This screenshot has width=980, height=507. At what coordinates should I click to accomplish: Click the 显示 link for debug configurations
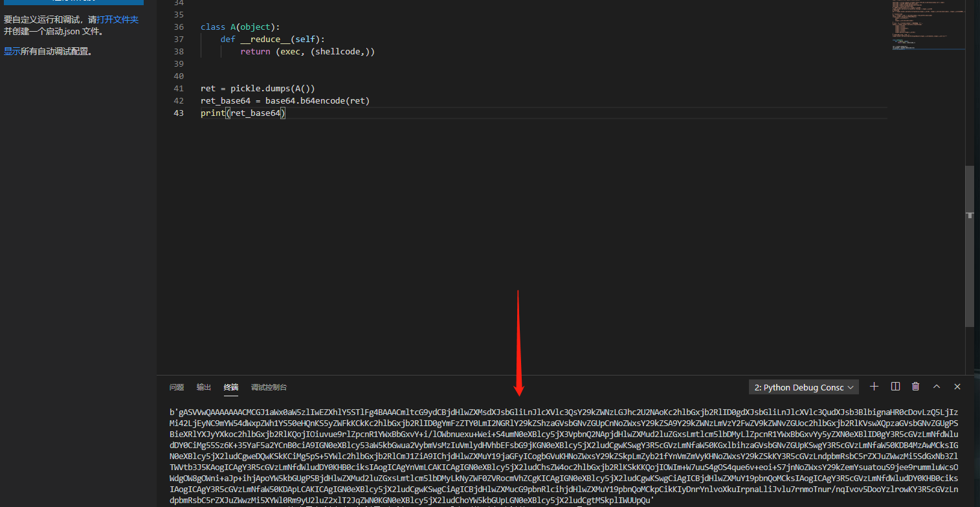12,51
